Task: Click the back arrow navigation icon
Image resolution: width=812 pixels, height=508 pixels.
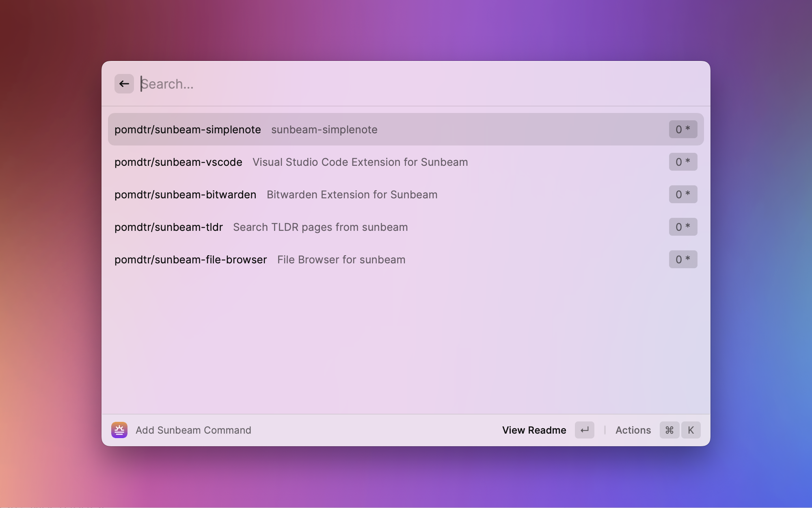Action: [x=124, y=83]
